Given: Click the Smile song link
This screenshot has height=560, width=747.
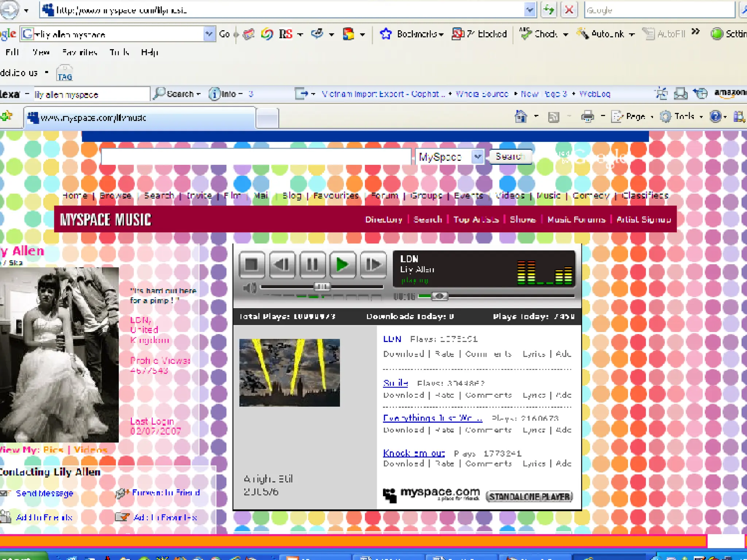Looking at the screenshot, I should coord(395,383).
